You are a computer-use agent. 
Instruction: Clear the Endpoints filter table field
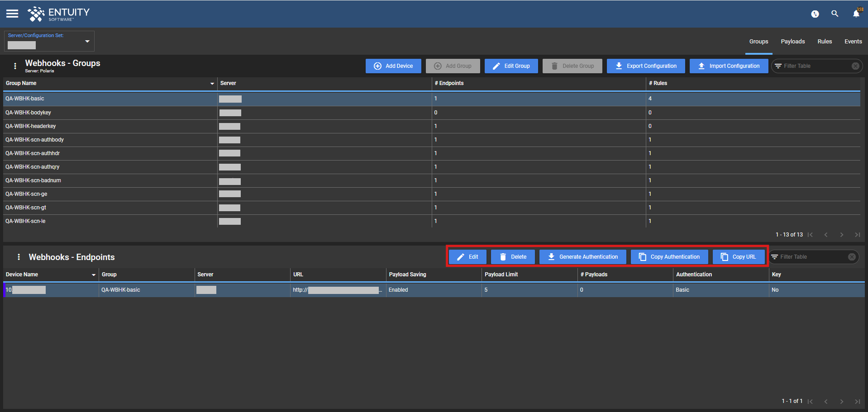tap(852, 257)
